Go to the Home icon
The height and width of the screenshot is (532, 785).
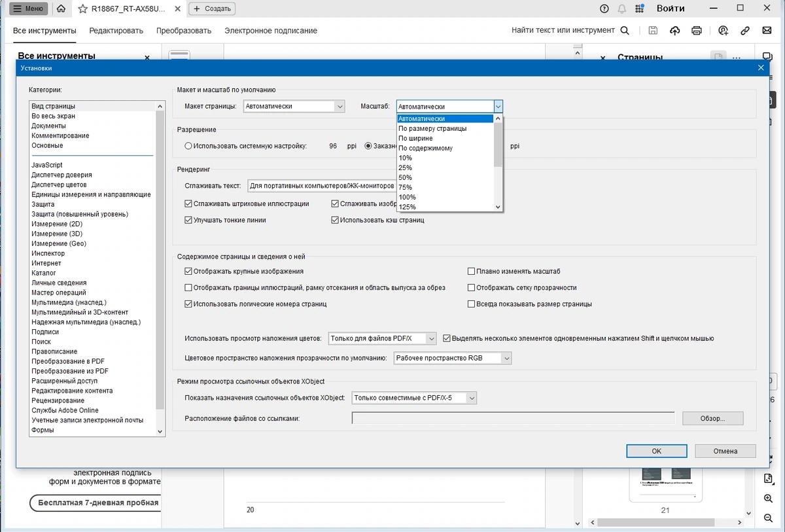click(x=61, y=9)
